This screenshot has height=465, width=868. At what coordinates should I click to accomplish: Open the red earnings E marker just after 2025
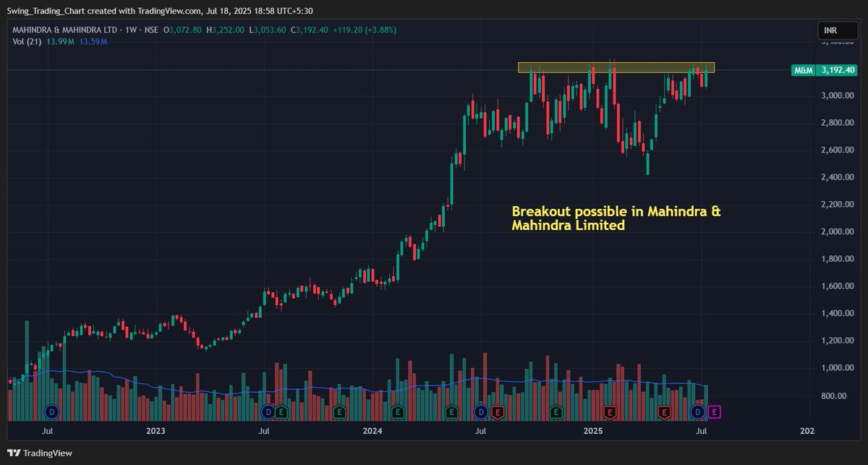pyautogui.click(x=610, y=411)
